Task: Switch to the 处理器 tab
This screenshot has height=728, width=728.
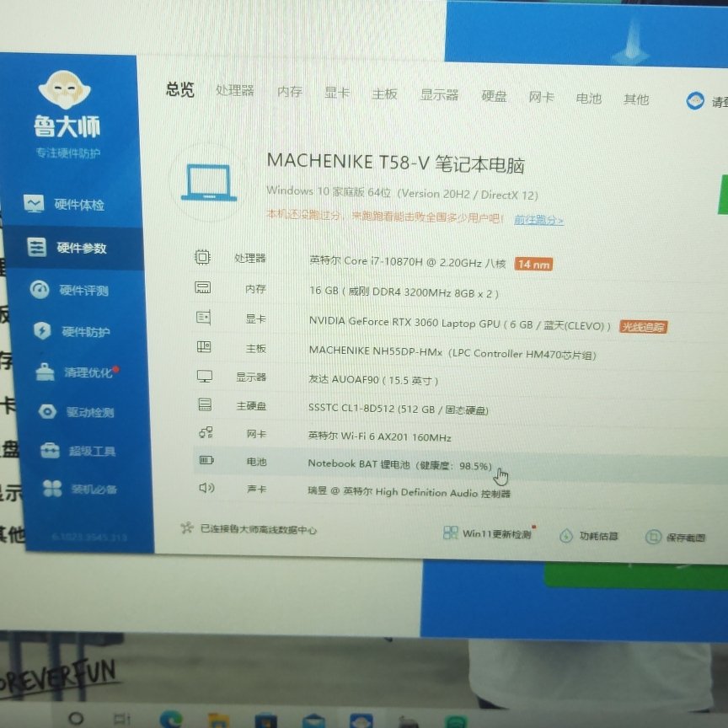Action: pos(234,90)
